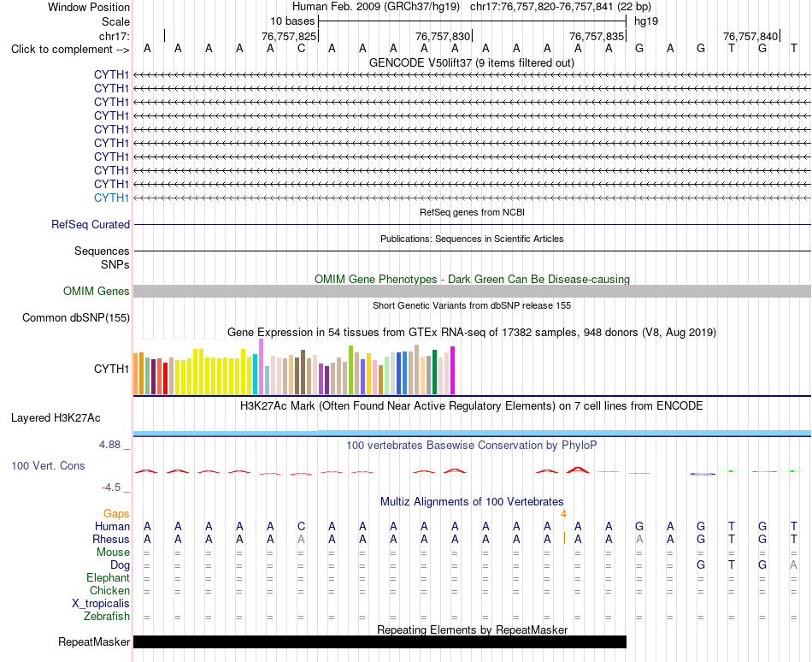
Task: Open the RefSeq Curated track label
Action: (91, 224)
